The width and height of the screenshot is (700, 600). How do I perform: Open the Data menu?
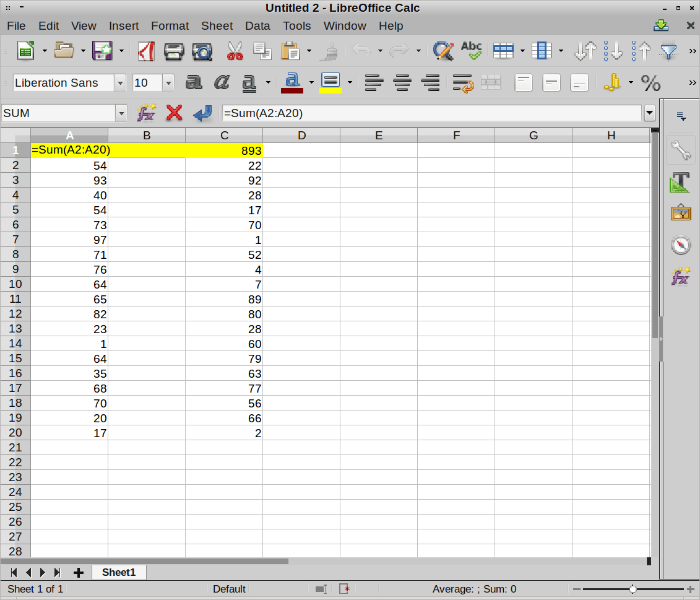click(257, 25)
